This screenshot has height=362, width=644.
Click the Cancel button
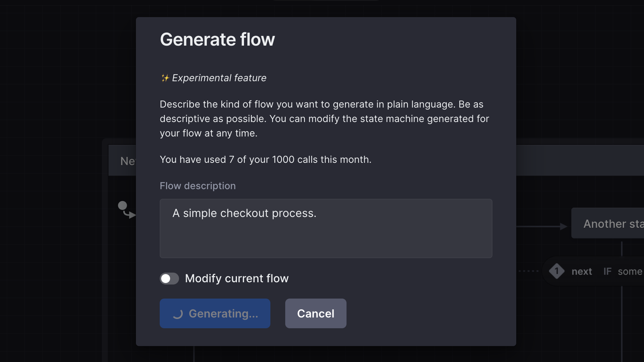[315, 313]
